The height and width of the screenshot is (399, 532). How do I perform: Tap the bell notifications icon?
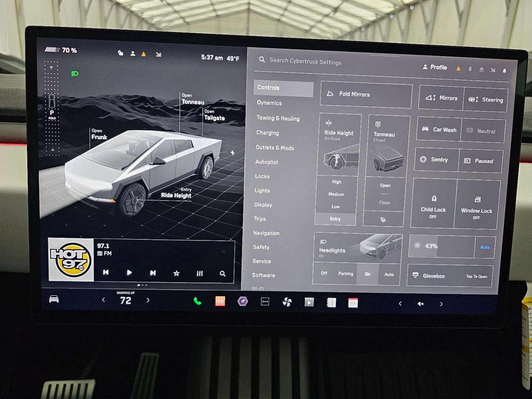pyautogui.click(x=504, y=71)
